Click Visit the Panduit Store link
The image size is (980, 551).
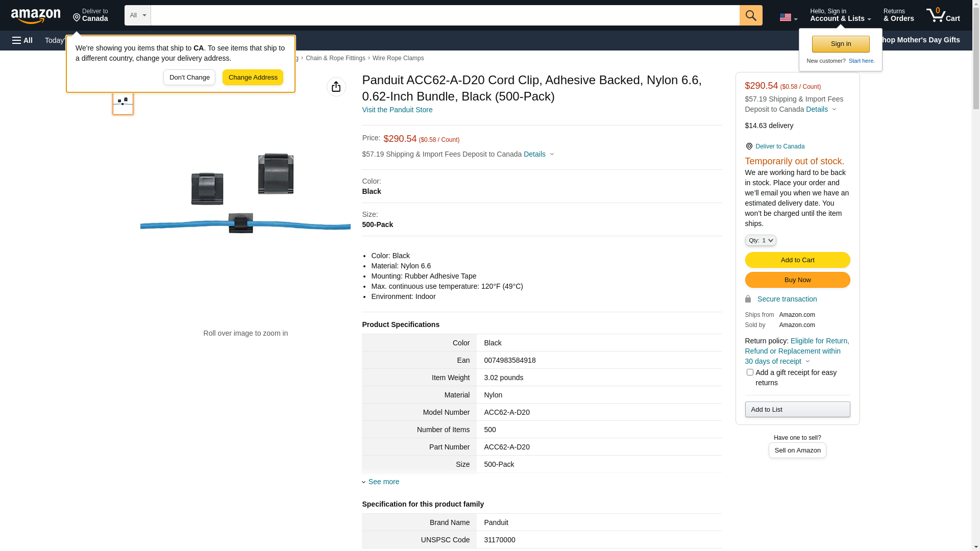[397, 110]
